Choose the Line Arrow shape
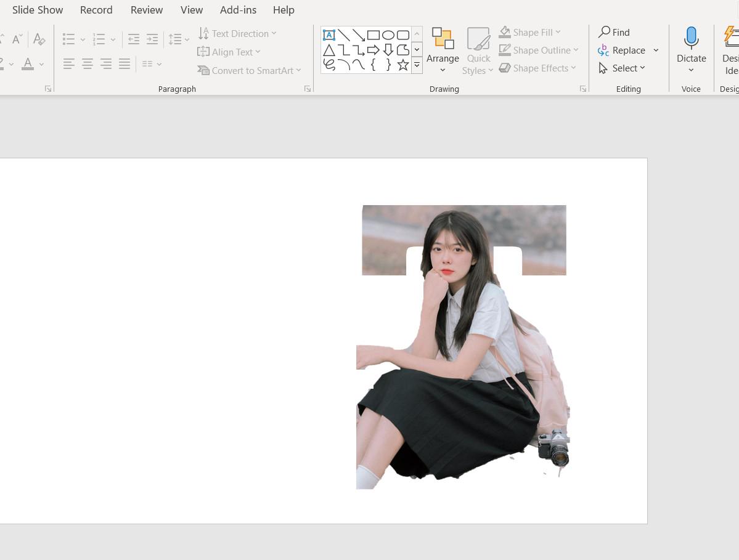Image resolution: width=739 pixels, height=560 pixels. pos(358,35)
